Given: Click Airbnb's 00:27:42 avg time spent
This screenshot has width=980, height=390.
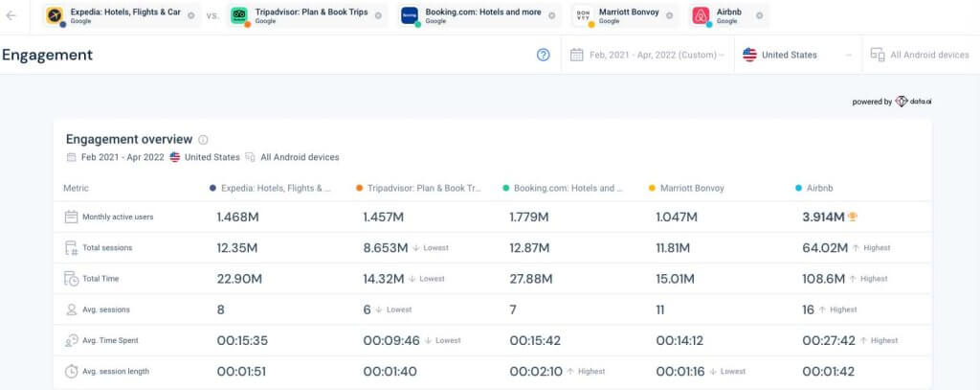Looking at the screenshot, I should click(x=829, y=340).
